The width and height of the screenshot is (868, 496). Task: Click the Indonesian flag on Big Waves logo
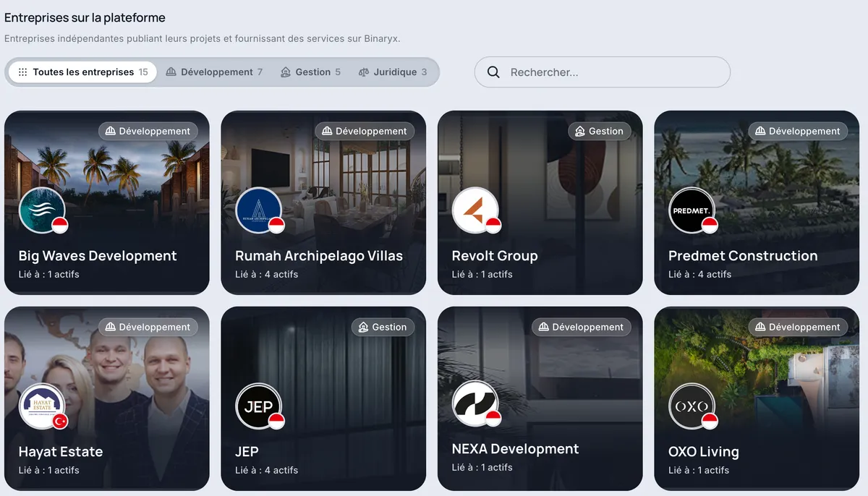tap(60, 225)
